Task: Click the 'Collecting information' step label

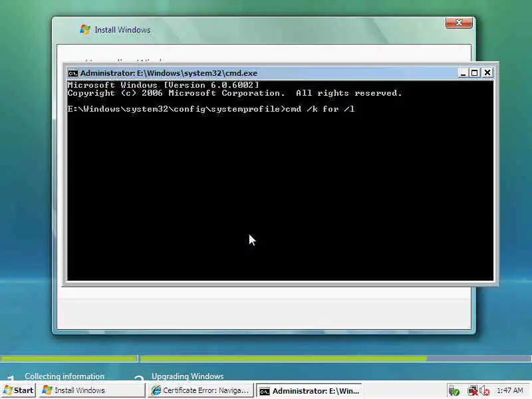Action: pos(65,376)
